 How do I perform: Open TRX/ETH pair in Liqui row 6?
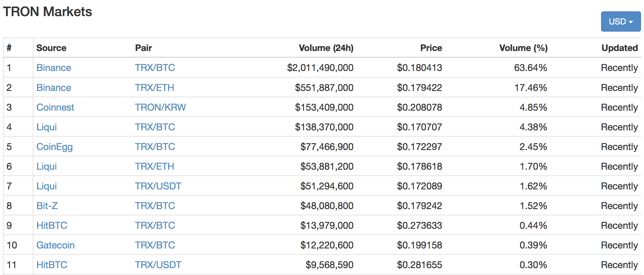[x=154, y=166]
